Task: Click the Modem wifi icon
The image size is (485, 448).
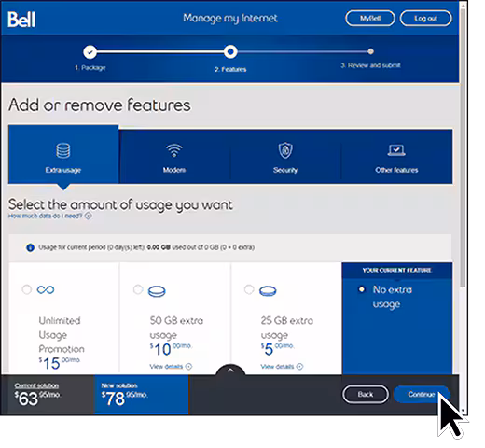Action: (174, 150)
